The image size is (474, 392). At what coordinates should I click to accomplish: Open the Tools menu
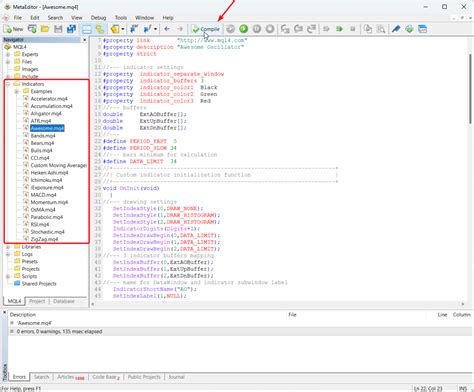[121, 18]
